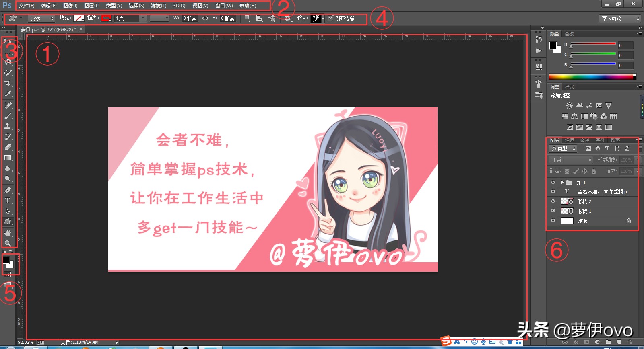
Task: Select the 背景 layer thumbnail
Action: tap(567, 221)
